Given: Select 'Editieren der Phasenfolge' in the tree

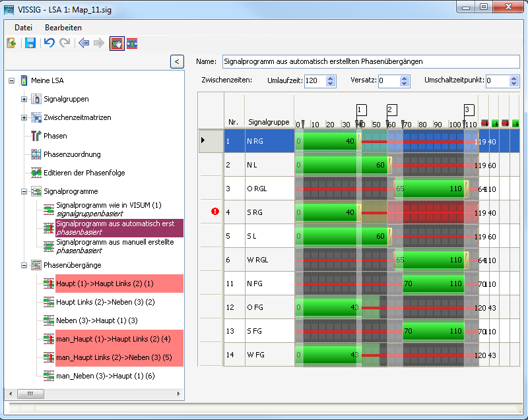Looking at the screenshot, I should (84, 173).
